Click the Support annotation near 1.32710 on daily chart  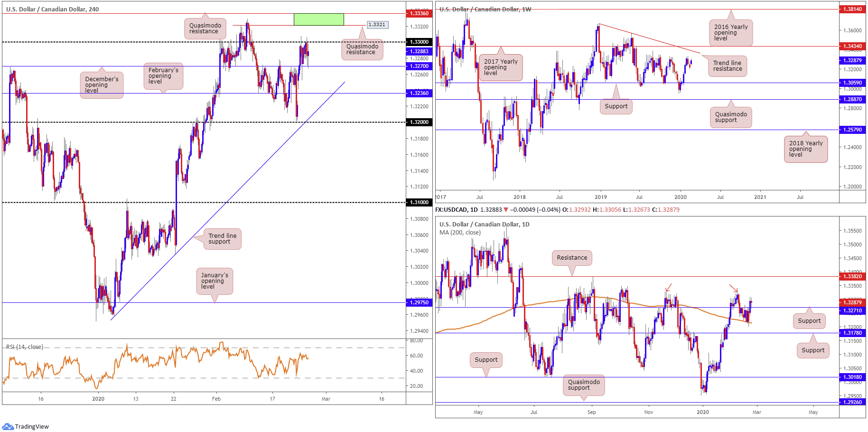coord(809,321)
